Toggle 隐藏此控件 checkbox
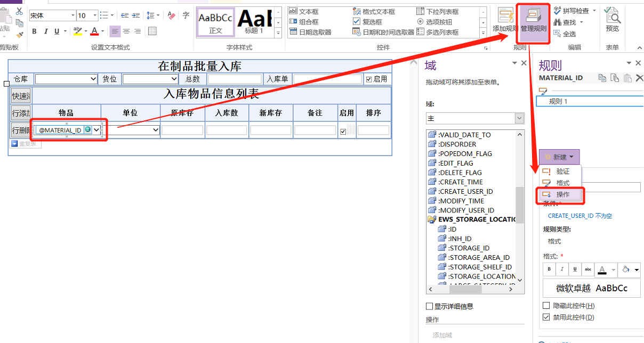The height and width of the screenshot is (343, 644). tap(546, 306)
